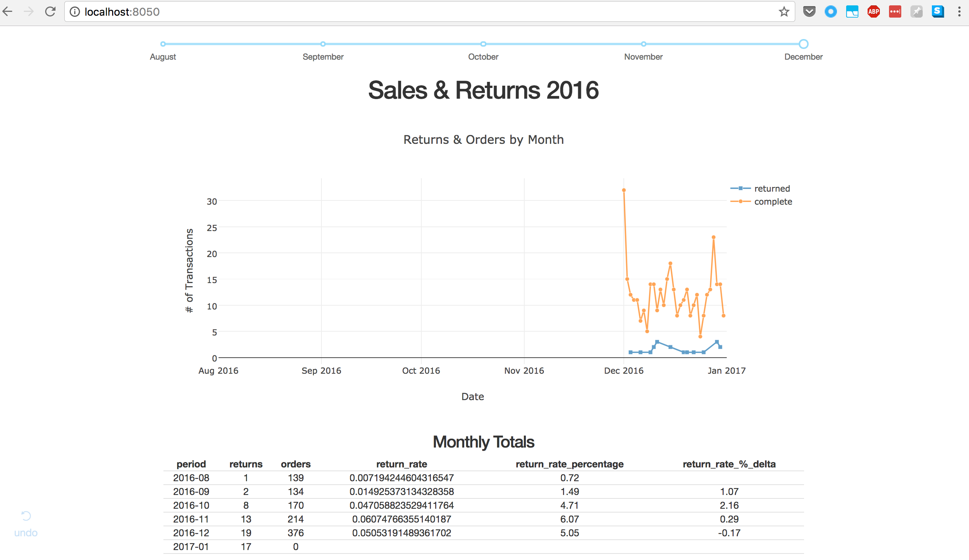
Task: Select the November slider mark
Action: pos(643,44)
